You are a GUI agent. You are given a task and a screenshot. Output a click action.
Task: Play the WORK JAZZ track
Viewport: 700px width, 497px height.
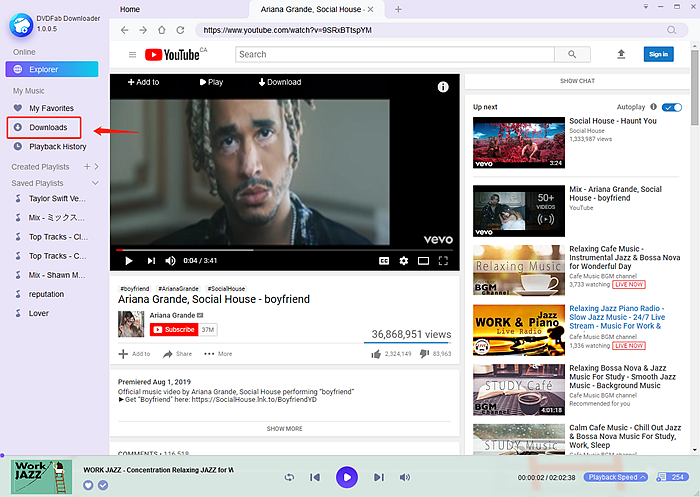[x=347, y=477]
